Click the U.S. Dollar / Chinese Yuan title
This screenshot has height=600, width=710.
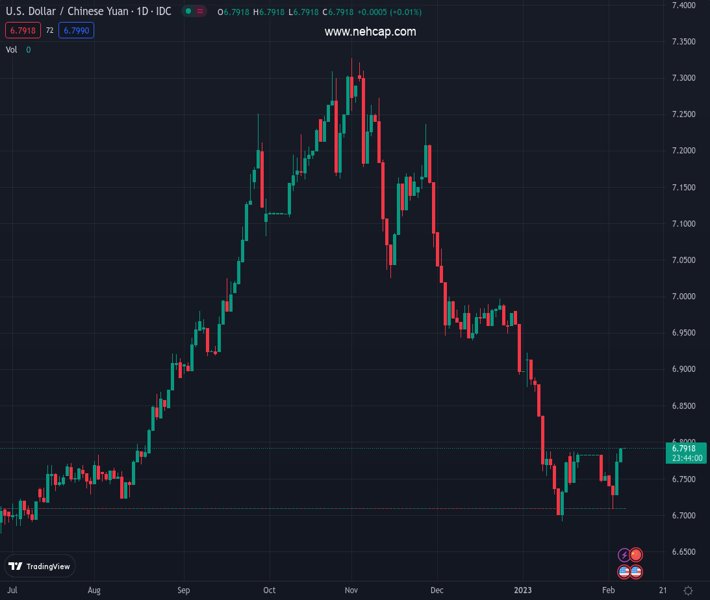[88, 11]
